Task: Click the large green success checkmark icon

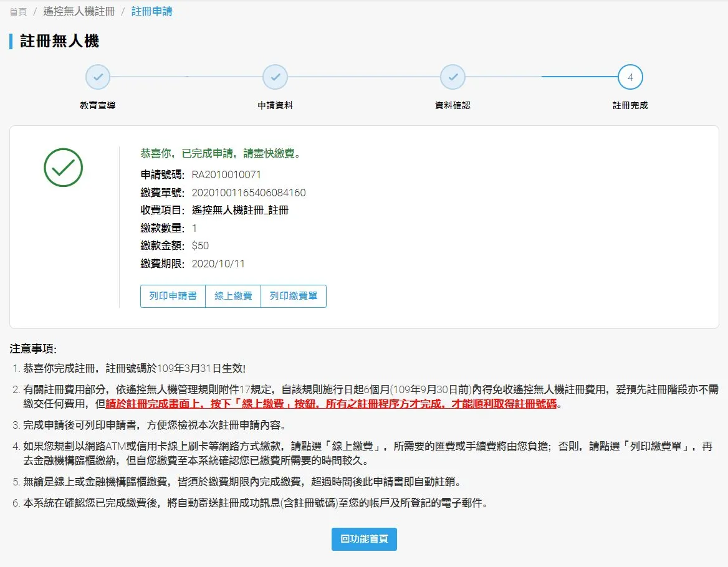Action: 63,168
